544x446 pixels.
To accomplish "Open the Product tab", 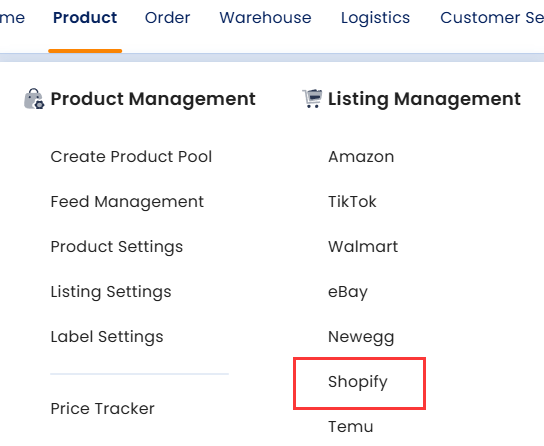I will click(x=85, y=18).
